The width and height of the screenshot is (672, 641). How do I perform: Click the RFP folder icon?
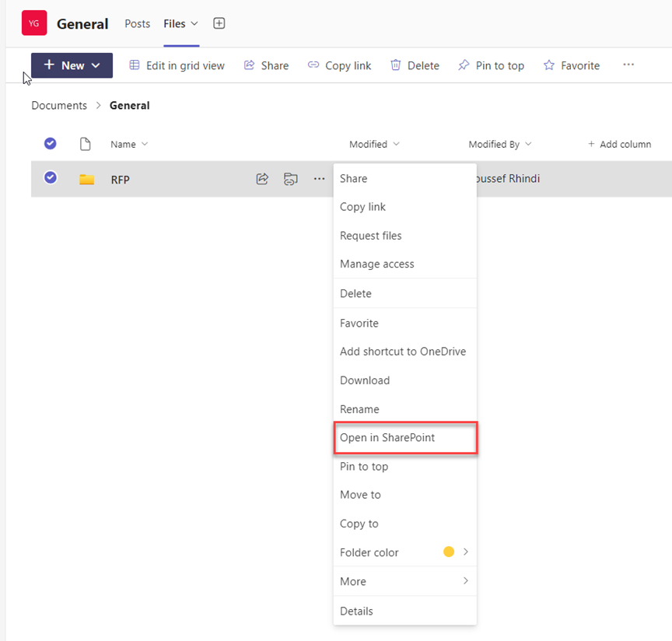(86, 180)
